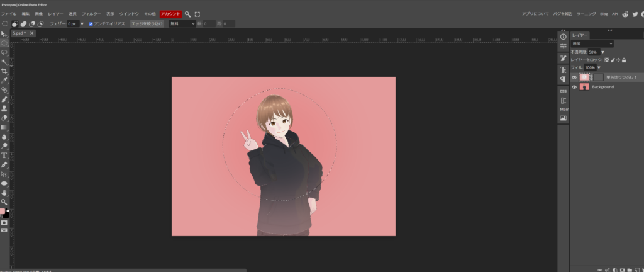Select the Move tool at the toolbar top
The image size is (644, 272).
(4, 33)
